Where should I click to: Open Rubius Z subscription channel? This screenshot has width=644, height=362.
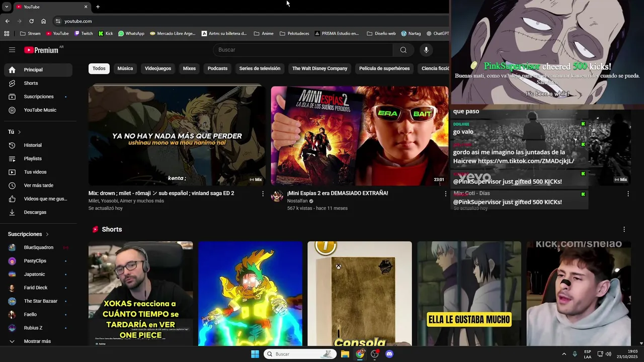[x=38, y=328]
